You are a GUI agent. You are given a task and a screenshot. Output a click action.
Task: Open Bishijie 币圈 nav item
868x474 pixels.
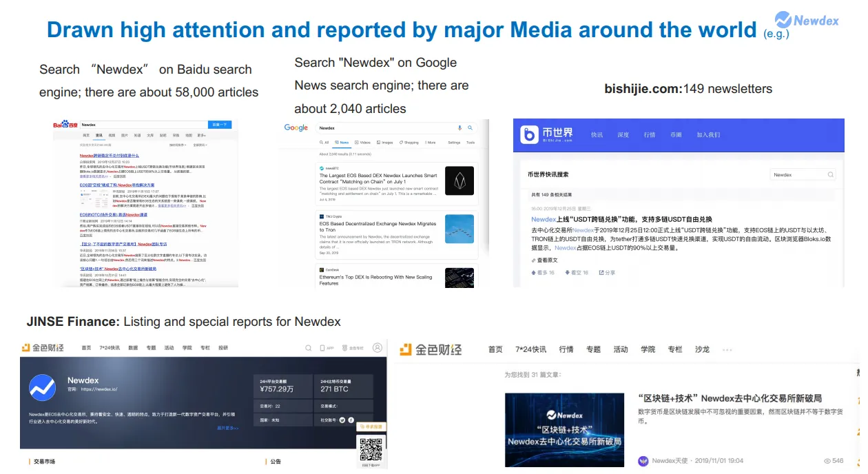tap(676, 135)
